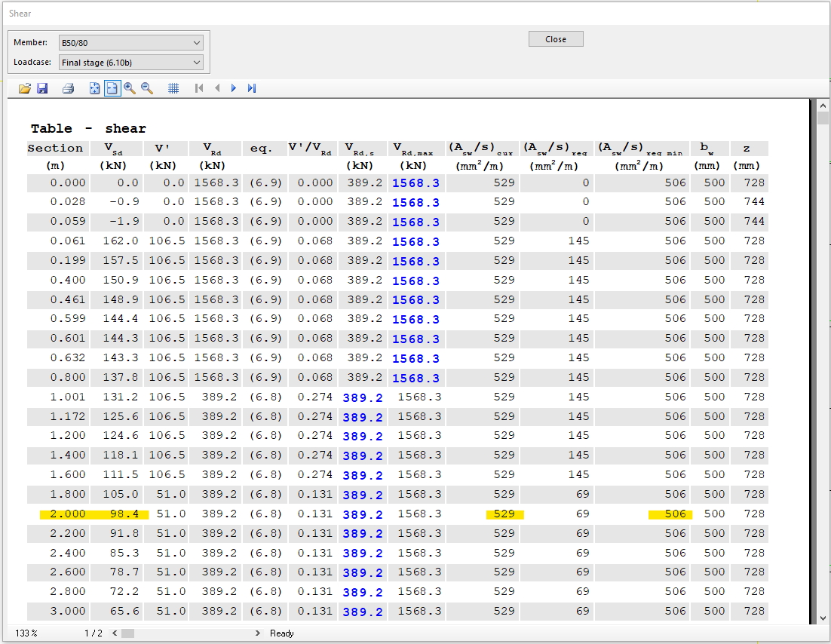Print the shear table
This screenshot has height=644, width=831.
coord(68,88)
